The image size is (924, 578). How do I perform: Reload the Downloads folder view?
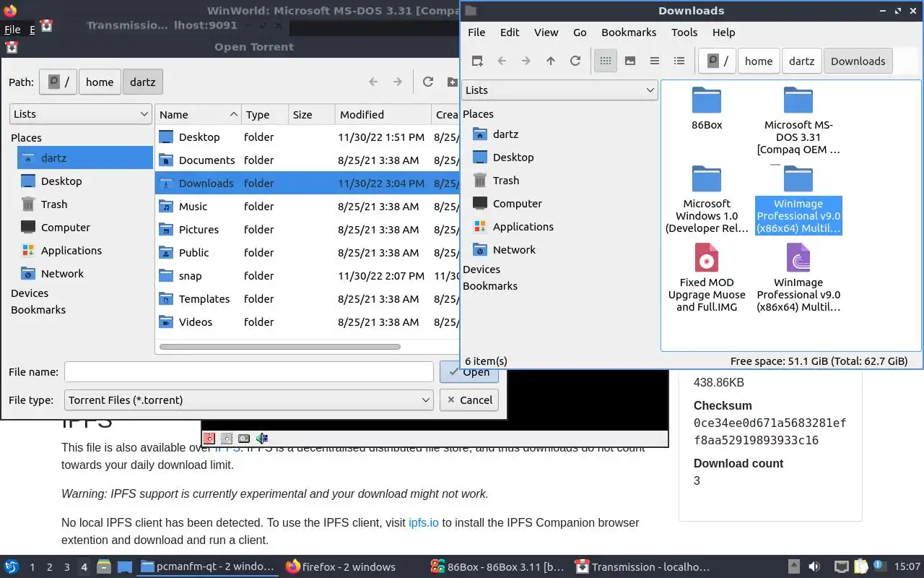(x=575, y=61)
